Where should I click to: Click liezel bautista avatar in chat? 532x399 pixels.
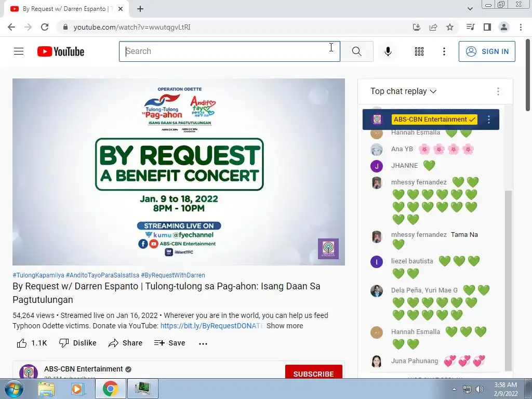point(377,262)
